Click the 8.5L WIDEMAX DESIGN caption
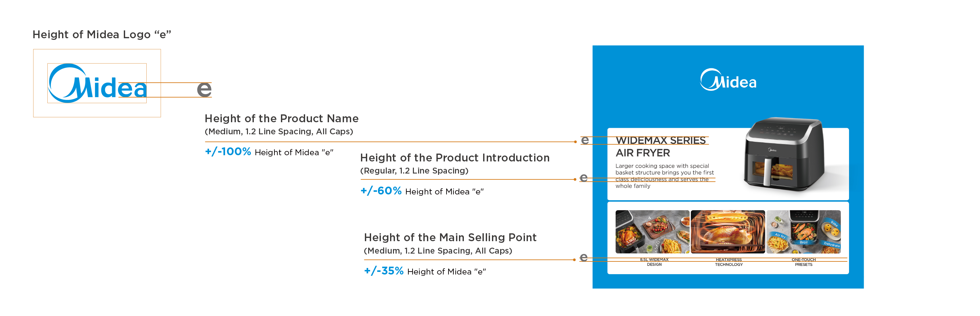 pyautogui.click(x=654, y=262)
